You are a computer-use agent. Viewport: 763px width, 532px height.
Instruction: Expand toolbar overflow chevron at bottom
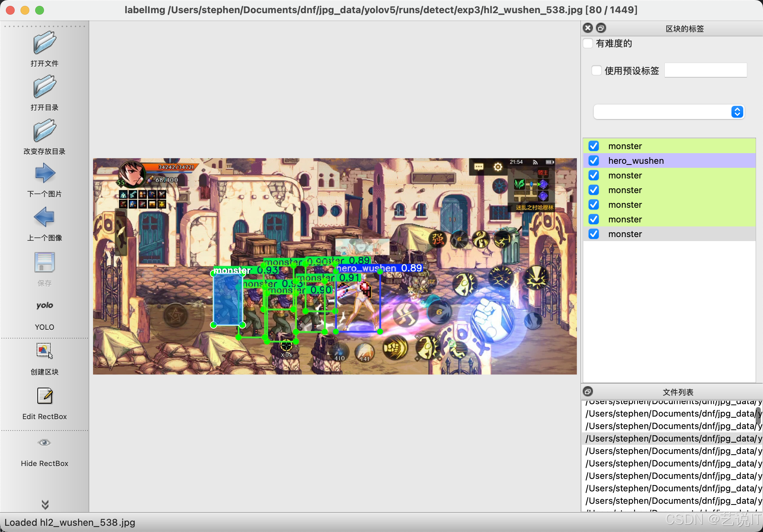(45, 505)
